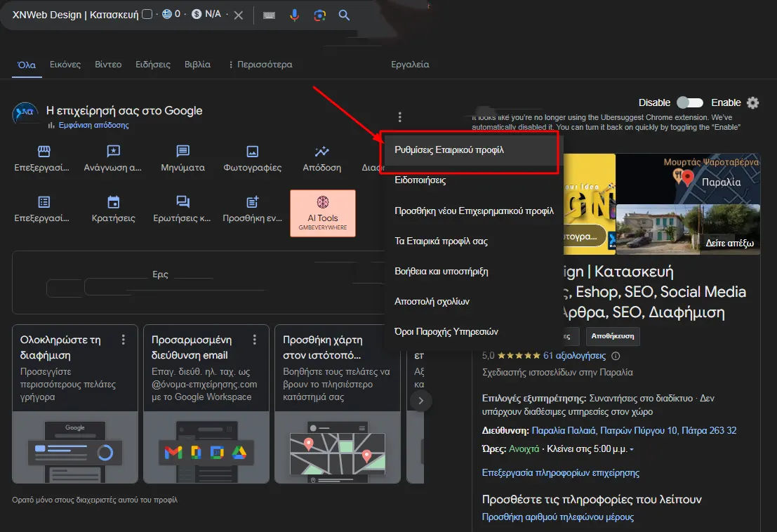Open the Φωτογραφίες photos icon
Image resolution: width=777 pixels, height=532 pixels.
pyautogui.click(x=252, y=151)
